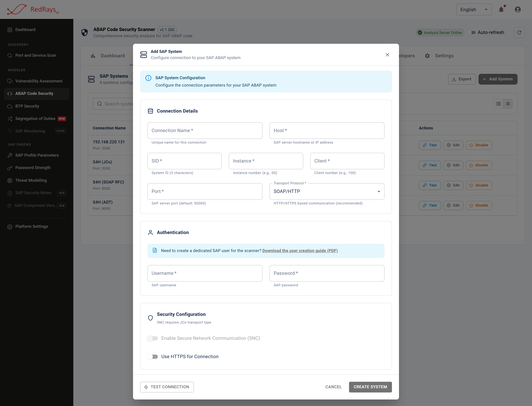Select ABAP Code Security module

click(x=37, y=94)
